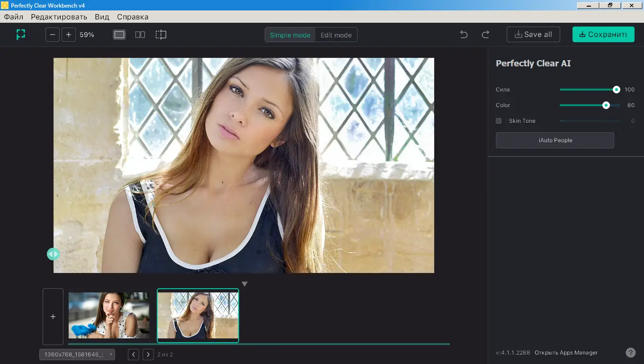Click the disabled Skin Tone slider
This screenshot has height=364, width=644.
tap(590, 121)
